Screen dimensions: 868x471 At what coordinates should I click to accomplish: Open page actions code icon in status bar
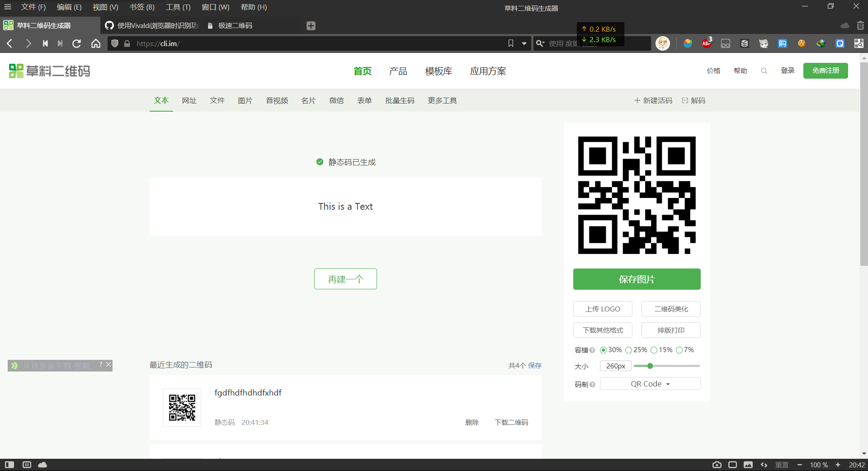click(764, 465)
